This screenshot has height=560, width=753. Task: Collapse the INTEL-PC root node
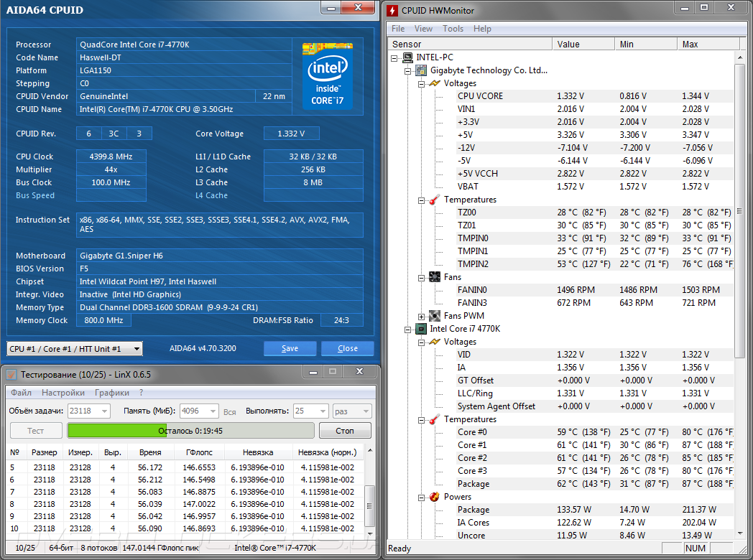[394, 57]
